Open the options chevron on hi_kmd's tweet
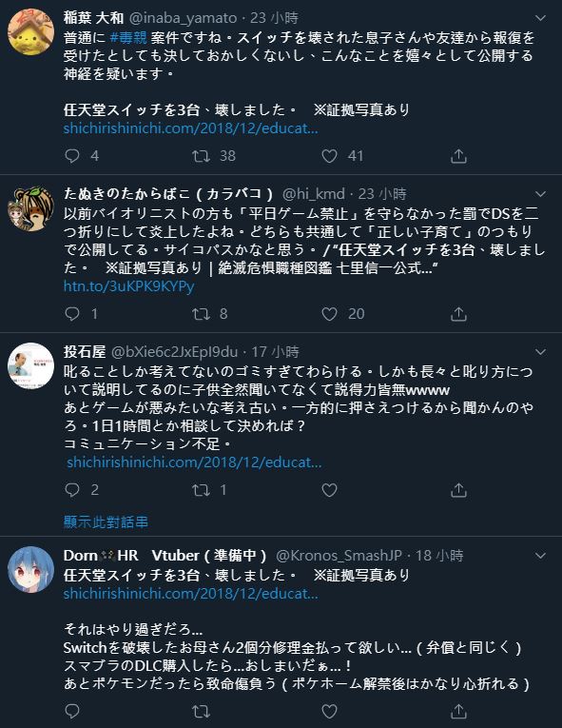562x728 pixels. pyautogui.click(x=540, y=193)
